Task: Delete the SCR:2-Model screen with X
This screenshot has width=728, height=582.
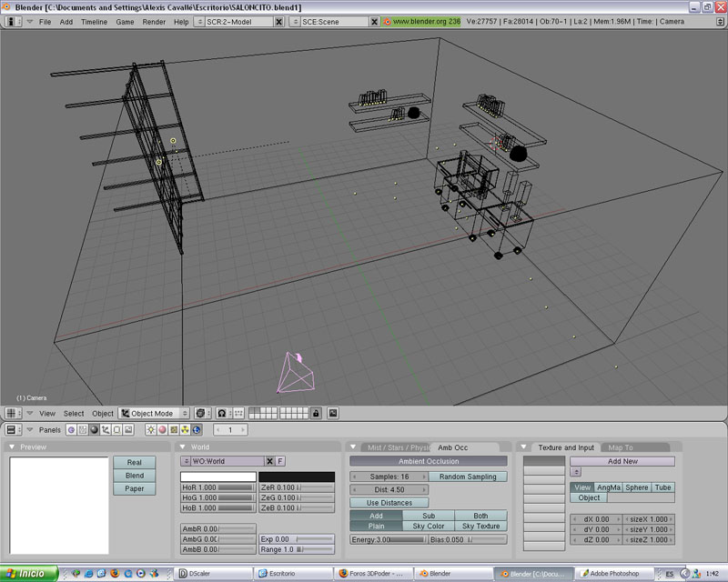Action: point(278,21)
